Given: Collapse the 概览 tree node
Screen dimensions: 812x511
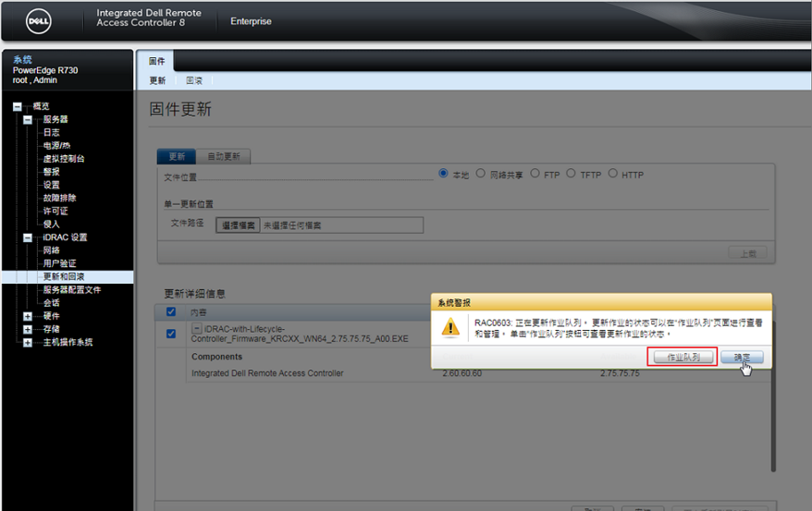Looking at the screenshot, I should point(17,106).
